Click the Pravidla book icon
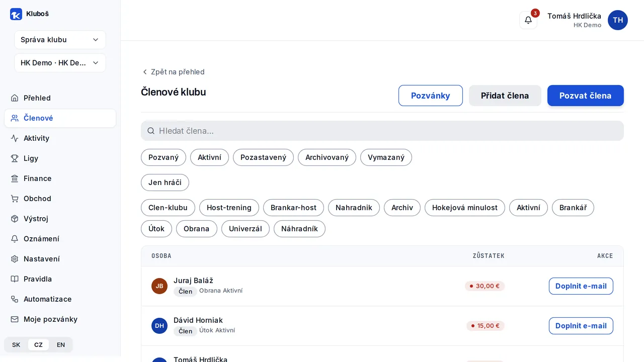 point(15,279)
